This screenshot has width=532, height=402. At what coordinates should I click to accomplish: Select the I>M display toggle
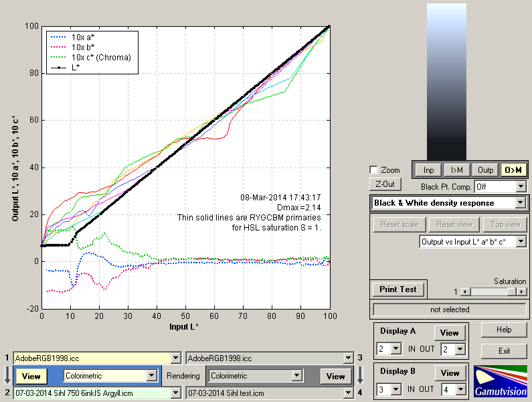(457, 170)
